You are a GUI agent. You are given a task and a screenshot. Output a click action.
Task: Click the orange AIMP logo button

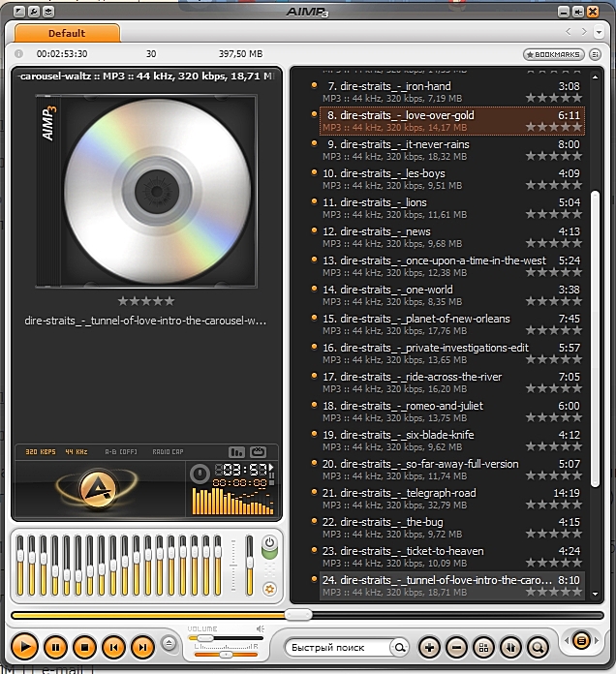(x=97, y=489)
